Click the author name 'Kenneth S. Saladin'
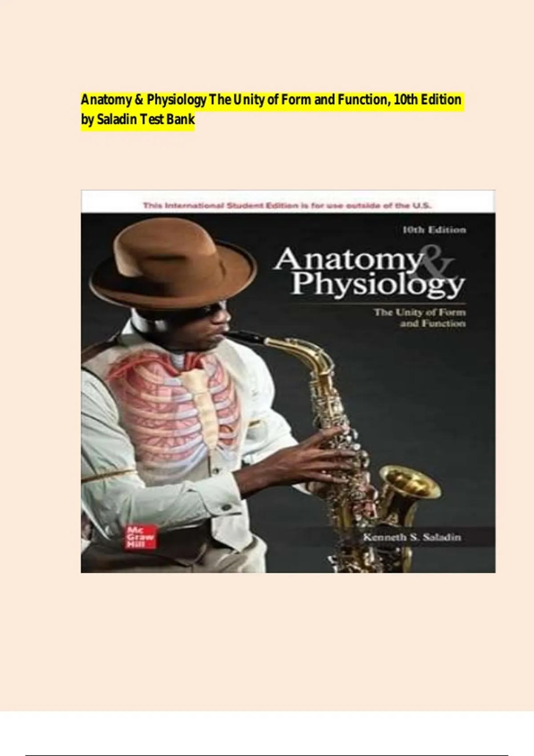The width and height of the screenshot is (534, 756). (x=412, y=537)
